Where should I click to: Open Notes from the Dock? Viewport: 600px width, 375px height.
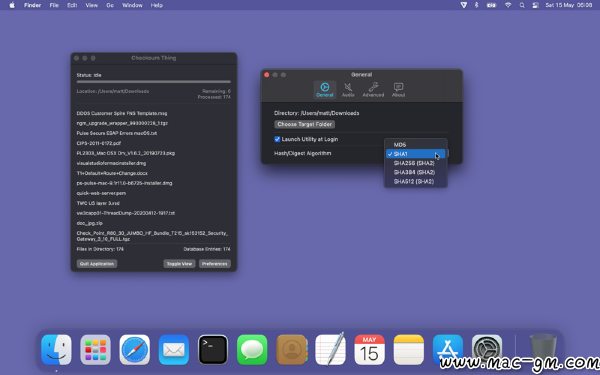tap(409, 350)
